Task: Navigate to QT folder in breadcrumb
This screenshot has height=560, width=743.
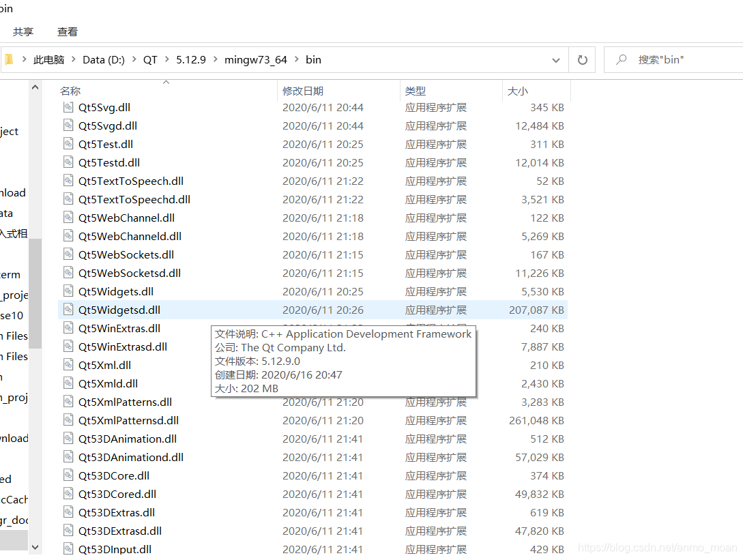Action: (x=150, y=60)
